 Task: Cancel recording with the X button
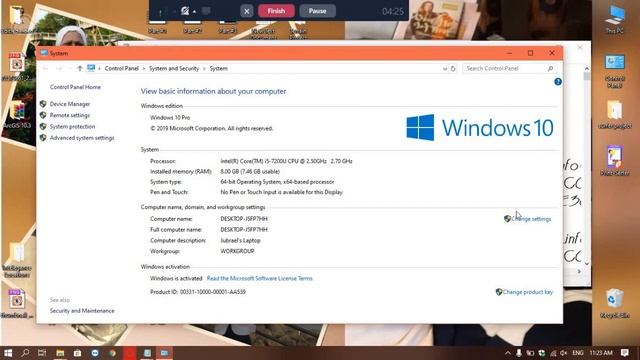click(247, 11)
